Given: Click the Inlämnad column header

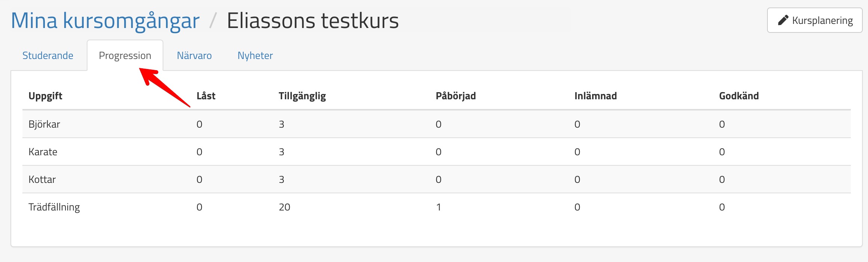Looking at the screenshot, I should 595,96.
